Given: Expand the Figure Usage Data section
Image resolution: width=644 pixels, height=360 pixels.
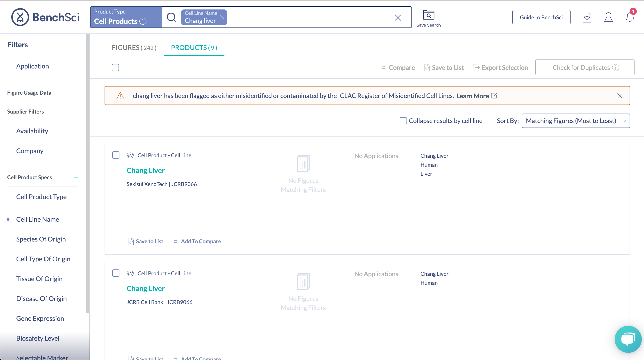Looking at the screenshot, I should point(76,93).
